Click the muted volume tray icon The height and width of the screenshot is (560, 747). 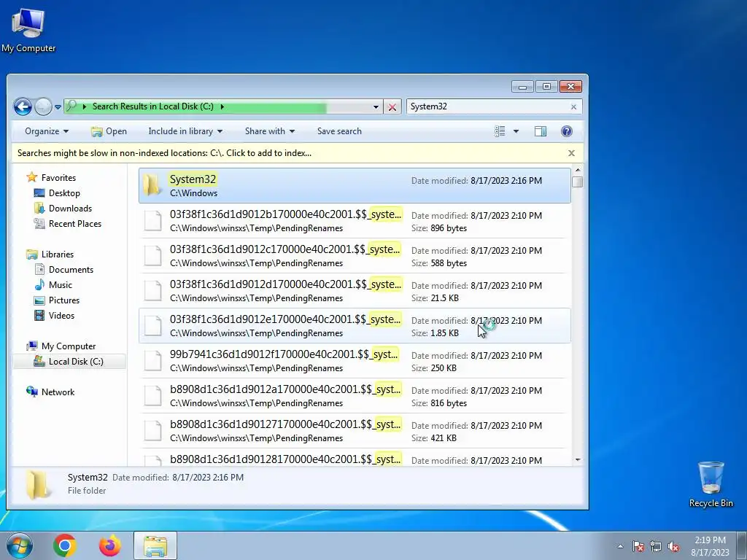[x=673, y=547]
